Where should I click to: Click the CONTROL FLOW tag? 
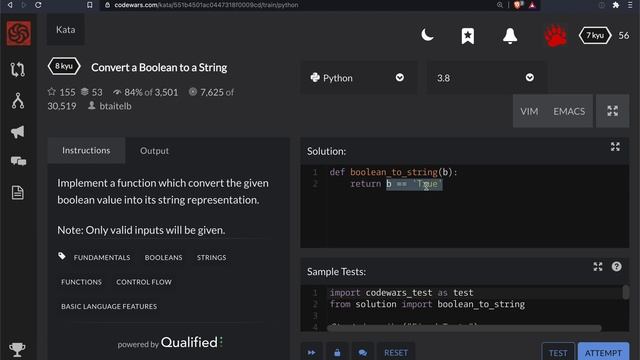[x=144, y=282]
